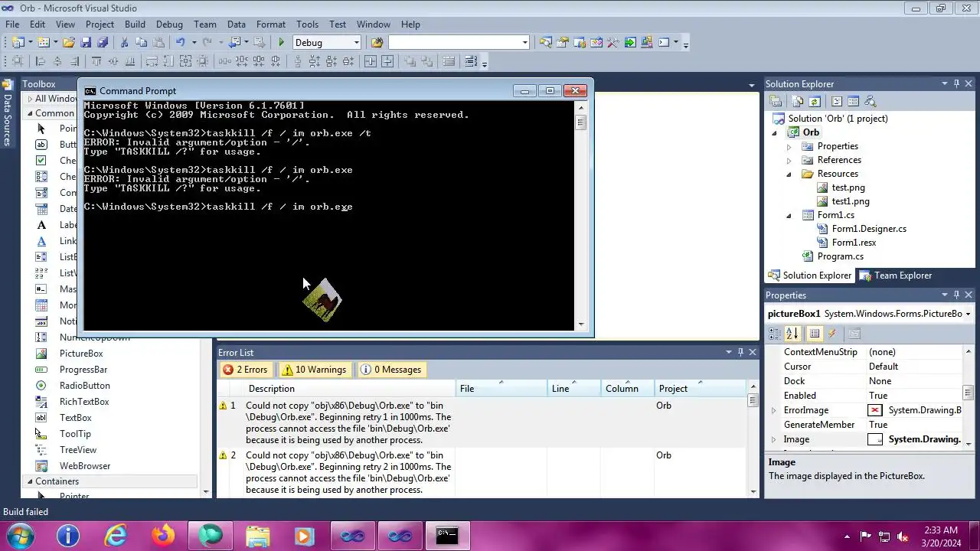Click the Cut scissors icon
980x551 pixels.
(124, 43)
